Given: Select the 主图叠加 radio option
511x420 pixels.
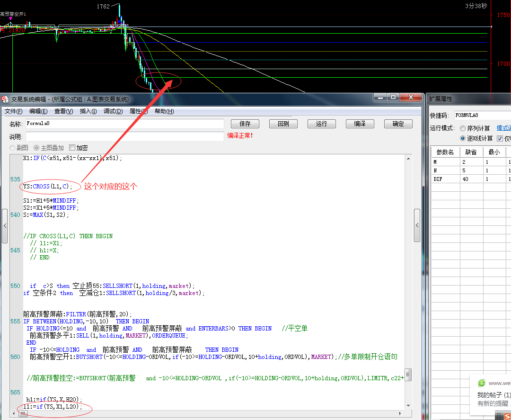Looking at the screenshot, I should 49,148.
